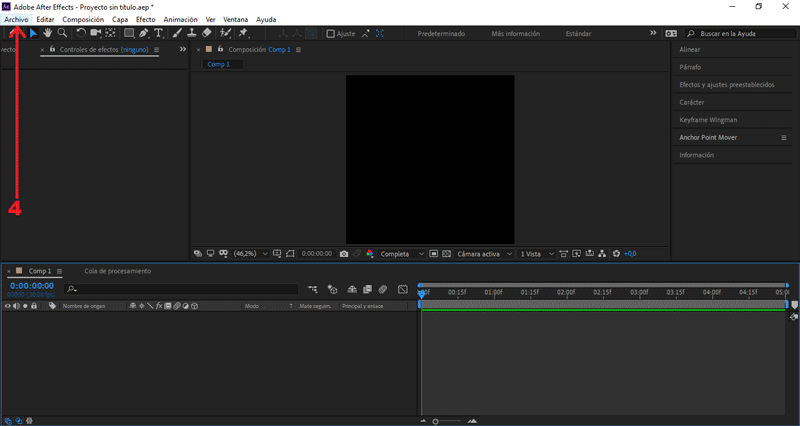Open the Editar menu

coord(45,19)
